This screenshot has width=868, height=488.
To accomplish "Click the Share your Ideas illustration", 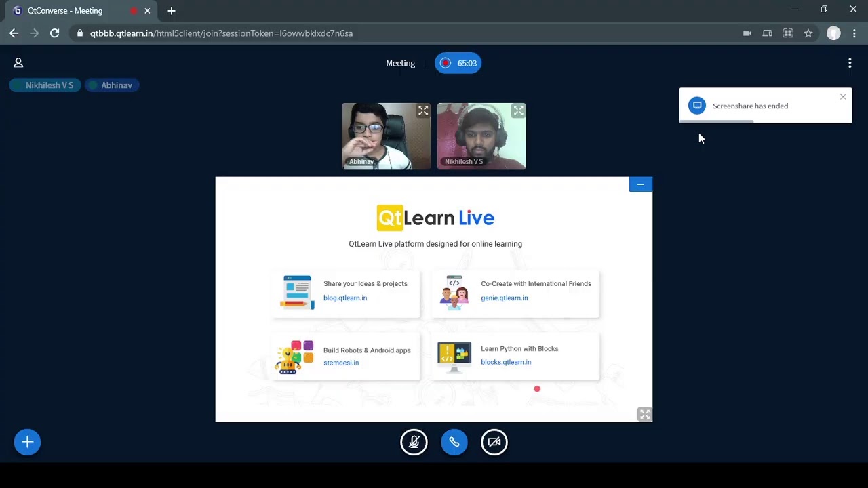I will (298, 292).
